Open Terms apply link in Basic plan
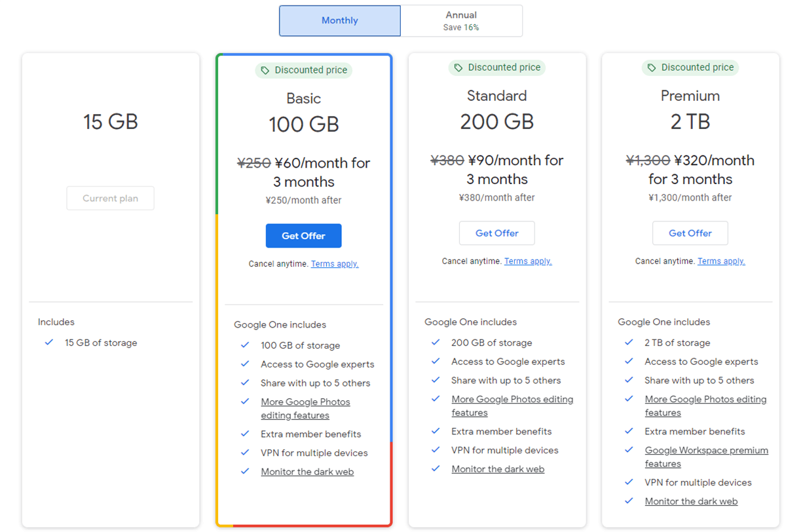 pos(335,264)
